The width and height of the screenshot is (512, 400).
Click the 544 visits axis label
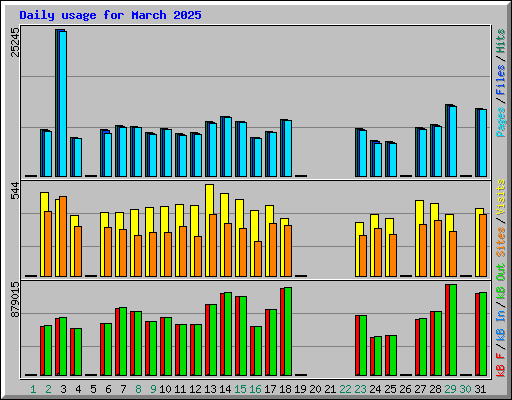click(15, 191)
